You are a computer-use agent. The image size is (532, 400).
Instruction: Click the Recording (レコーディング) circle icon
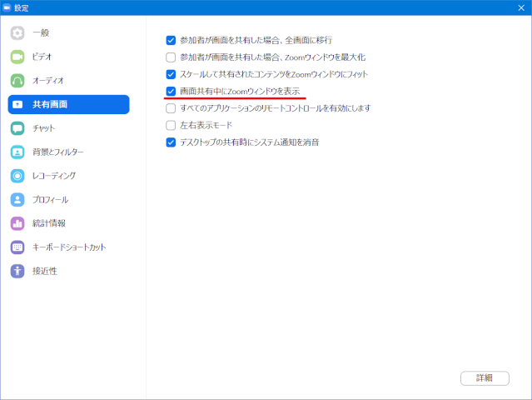[x=17, y=176]
